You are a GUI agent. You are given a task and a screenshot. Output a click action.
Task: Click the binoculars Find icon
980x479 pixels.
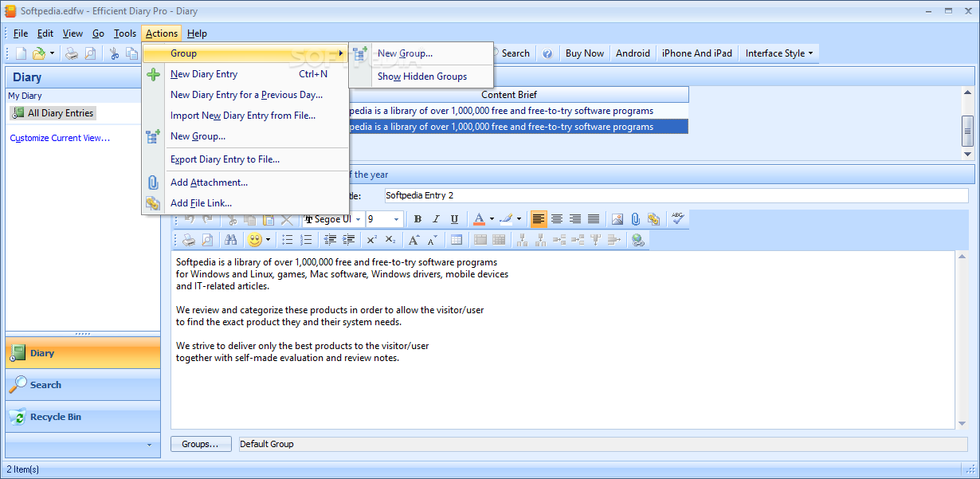coord(231,240)
